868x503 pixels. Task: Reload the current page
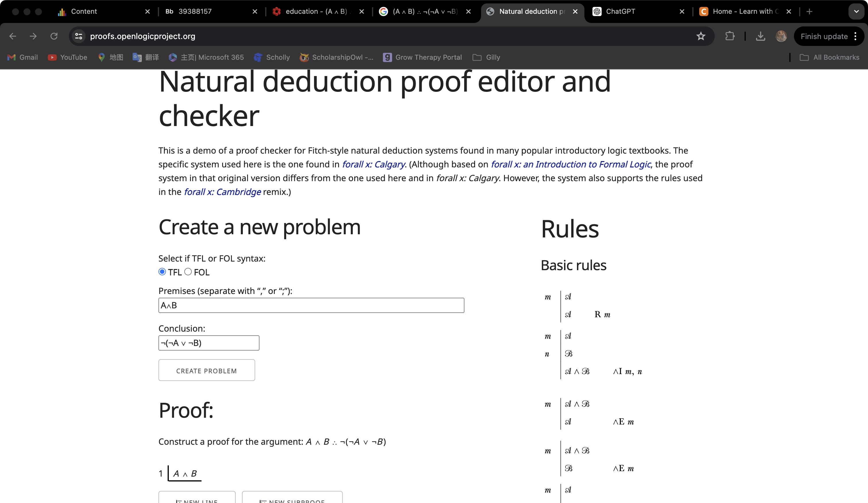point(54,36)
